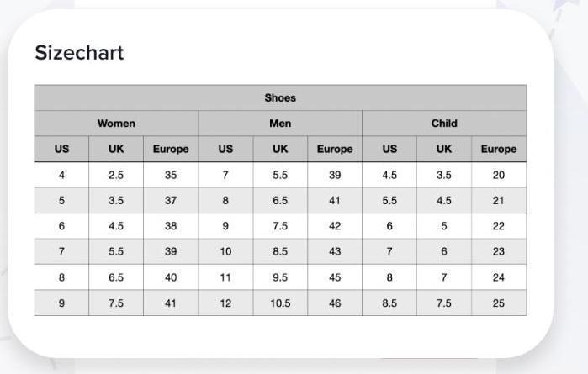Click Child Europe size 20 cell
This screenshot has height=374, width=588.
pyautogui.click(x=499, y=175)
